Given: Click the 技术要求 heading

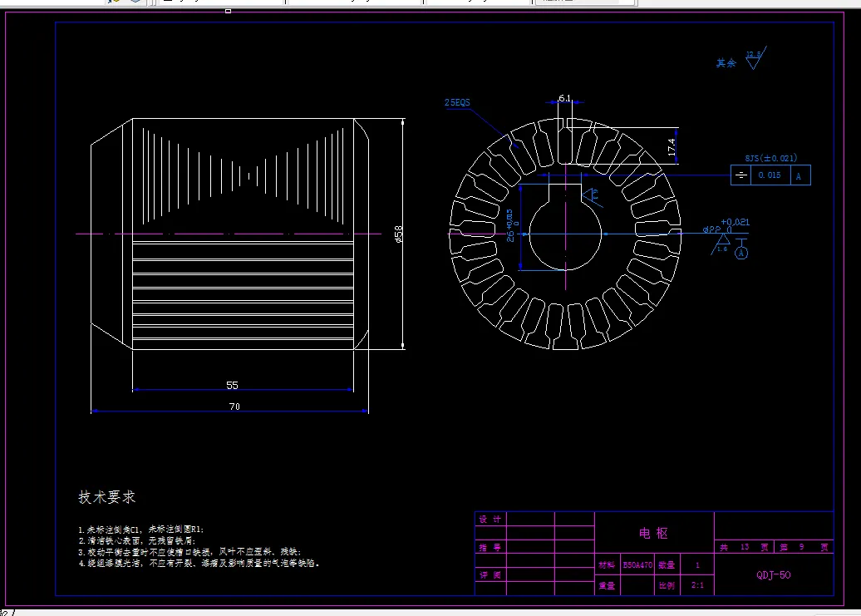Looking at the screenshot, I should (x=107, y=497).
